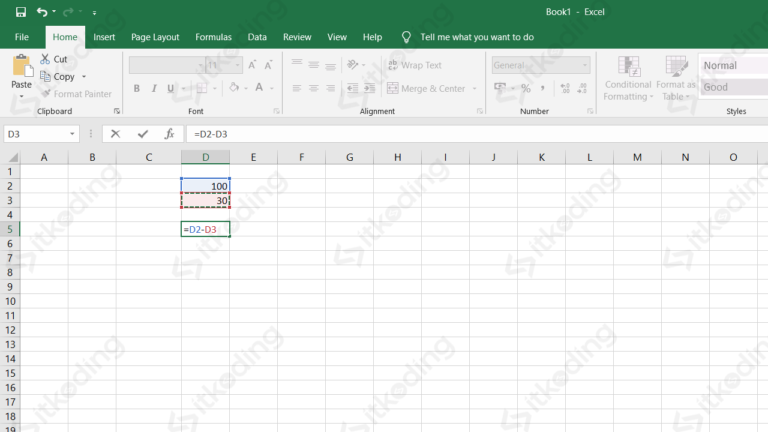This screenshot has height=432, width=768.
Task: Open the Customize Quick Access Toolbar arrow
Action: 95,13
